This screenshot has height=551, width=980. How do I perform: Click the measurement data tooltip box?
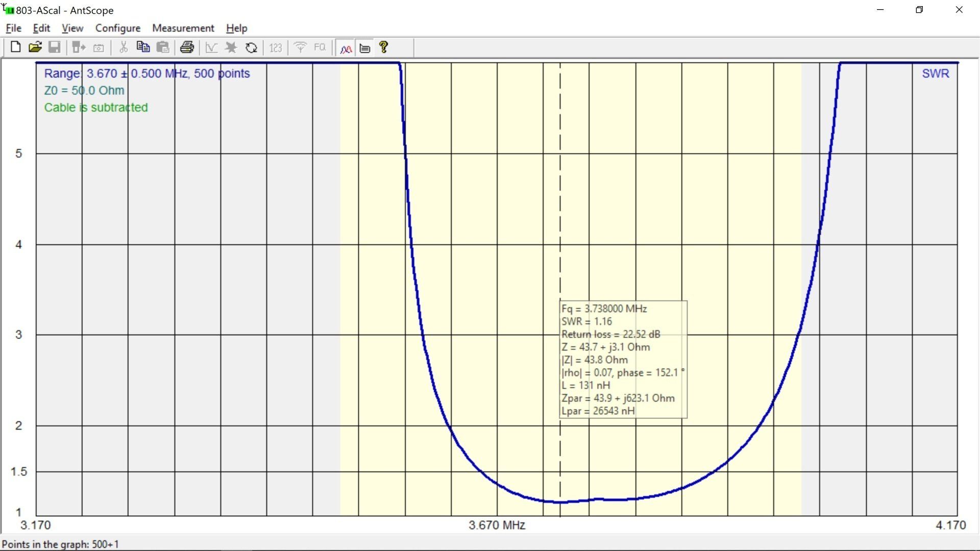tap(623, 360)
